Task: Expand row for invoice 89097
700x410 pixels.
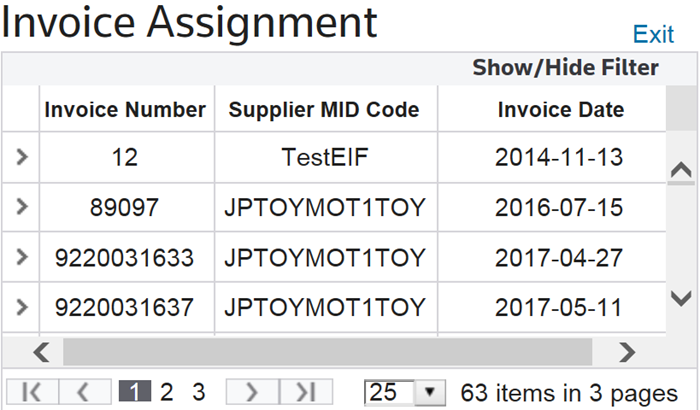Action: [21, 207]
